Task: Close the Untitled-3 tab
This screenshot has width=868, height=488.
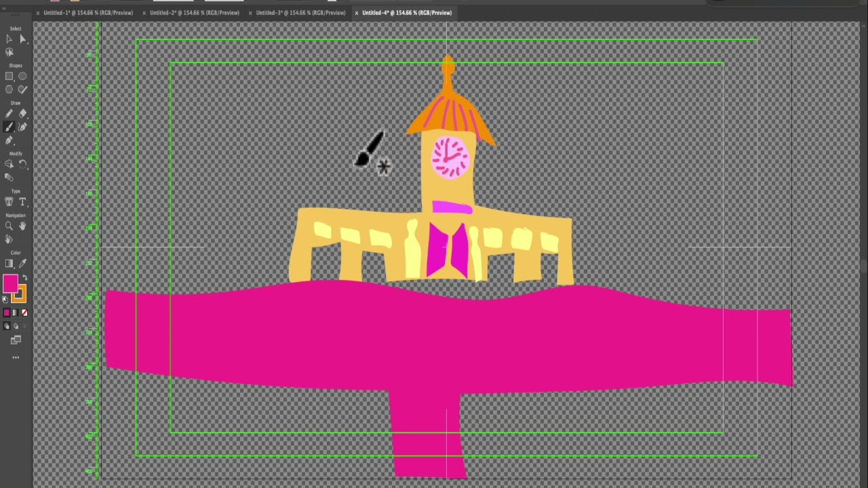Action: (250, 13)
